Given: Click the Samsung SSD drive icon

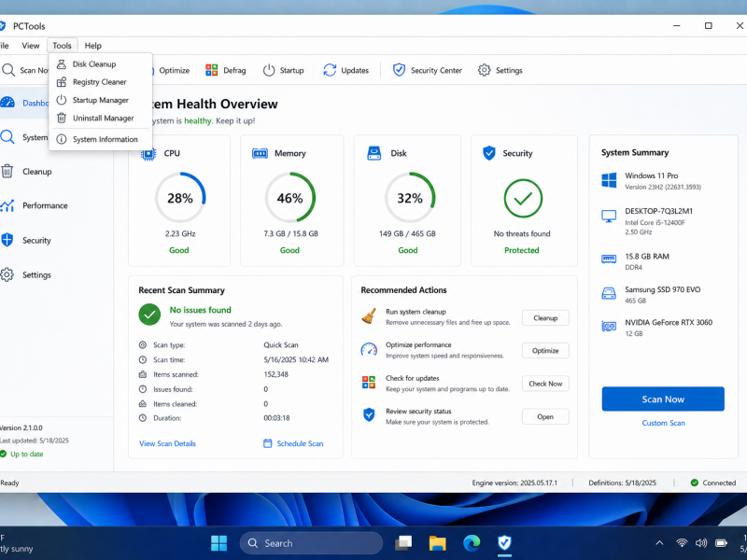Looking at the screenshot, I should 609,293.
